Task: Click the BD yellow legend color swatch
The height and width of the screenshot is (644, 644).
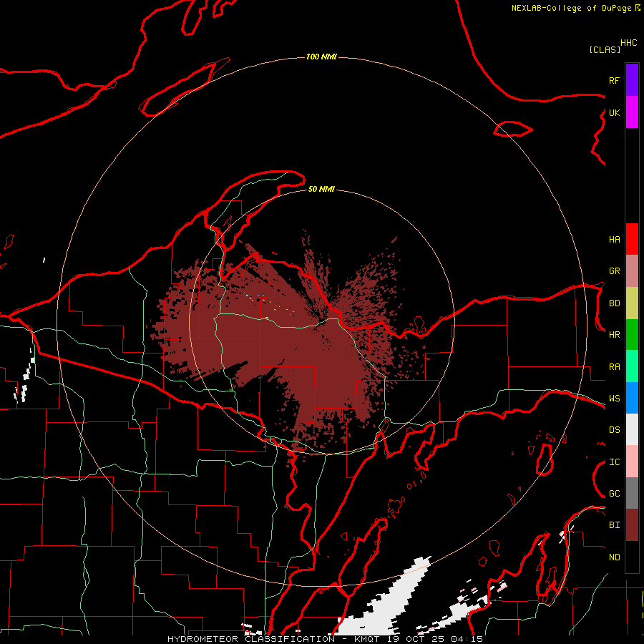Action: pyautogui.click(x=632, y=303)
